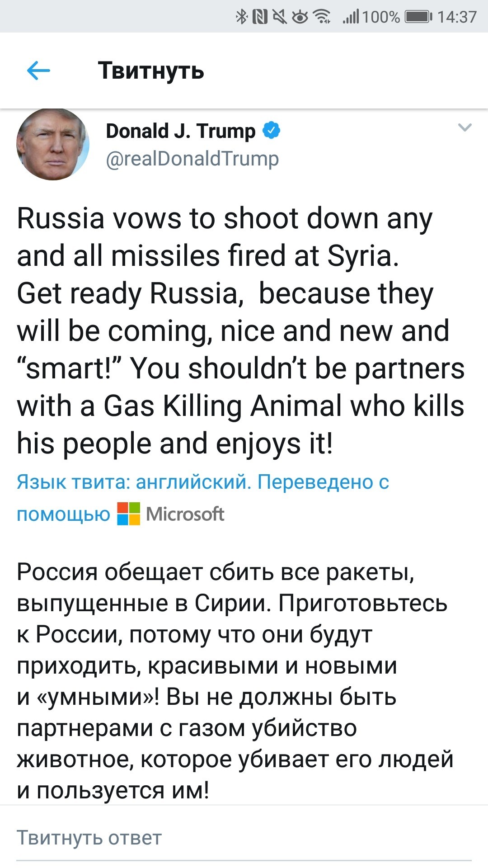Click the blue verified badge

pos(272,130)
